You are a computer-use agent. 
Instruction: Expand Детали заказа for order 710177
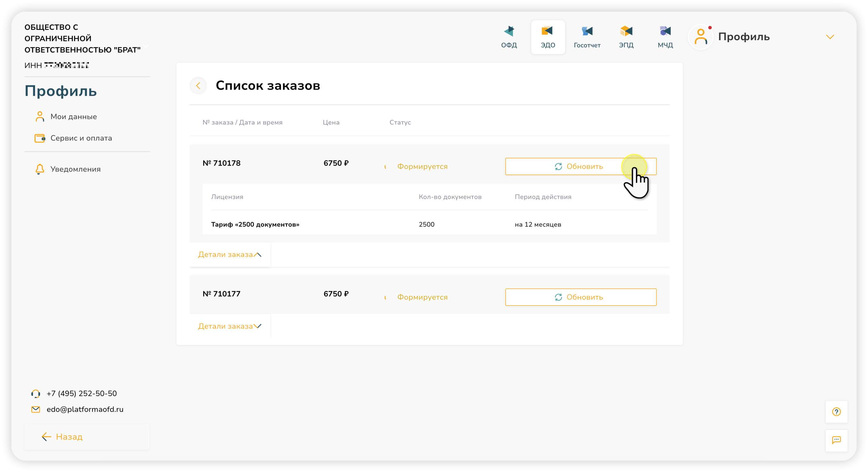point(229,326)
